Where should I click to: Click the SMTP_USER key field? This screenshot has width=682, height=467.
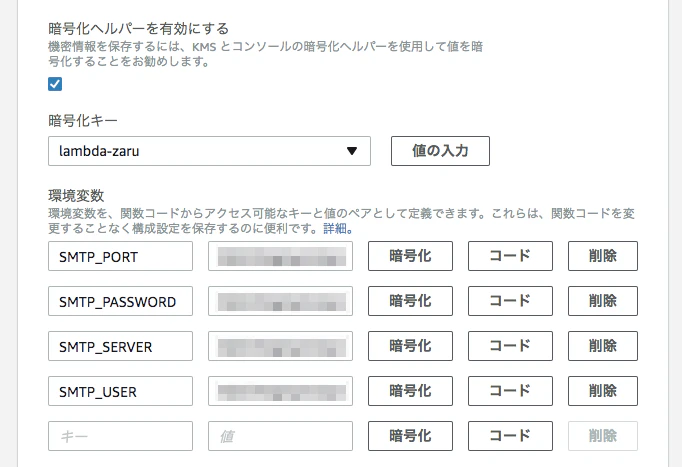point(120,391)
